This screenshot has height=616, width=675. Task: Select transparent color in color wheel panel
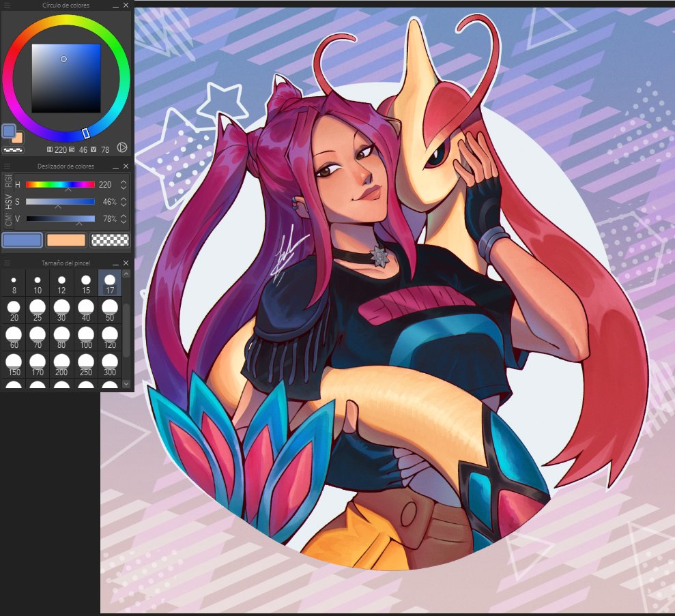[13, 150]
